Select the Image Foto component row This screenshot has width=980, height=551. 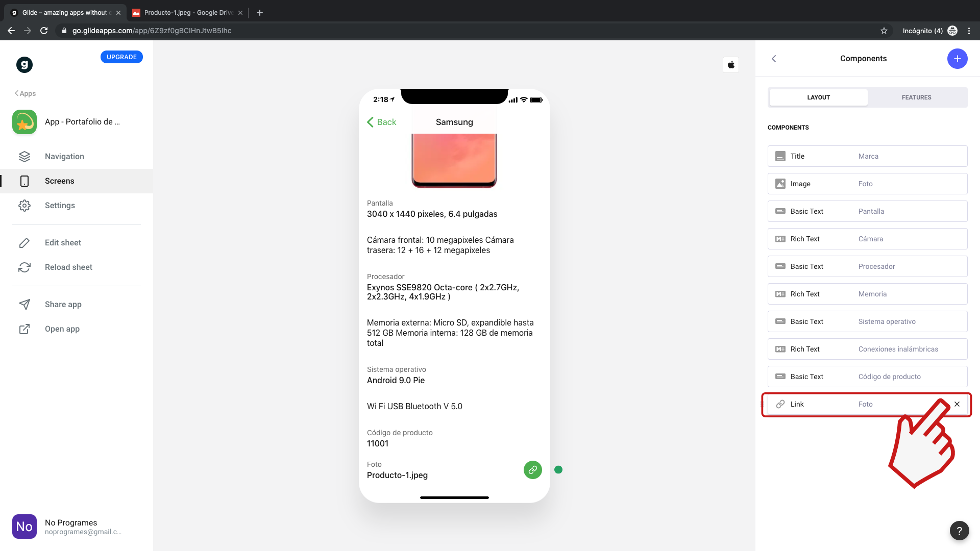867,184
